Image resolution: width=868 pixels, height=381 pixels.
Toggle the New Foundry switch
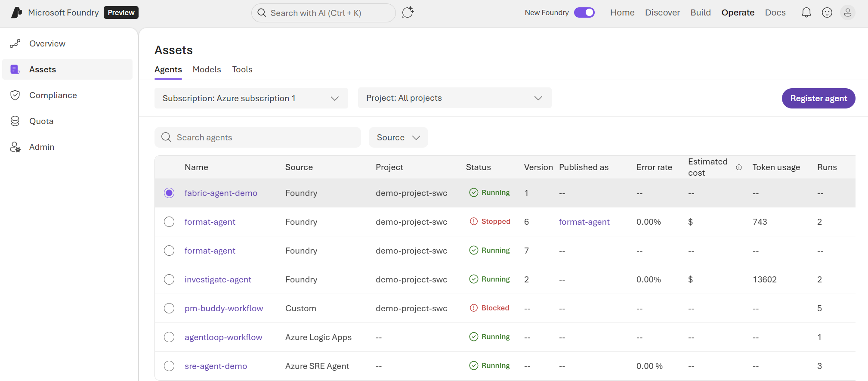tap(584, 12)
